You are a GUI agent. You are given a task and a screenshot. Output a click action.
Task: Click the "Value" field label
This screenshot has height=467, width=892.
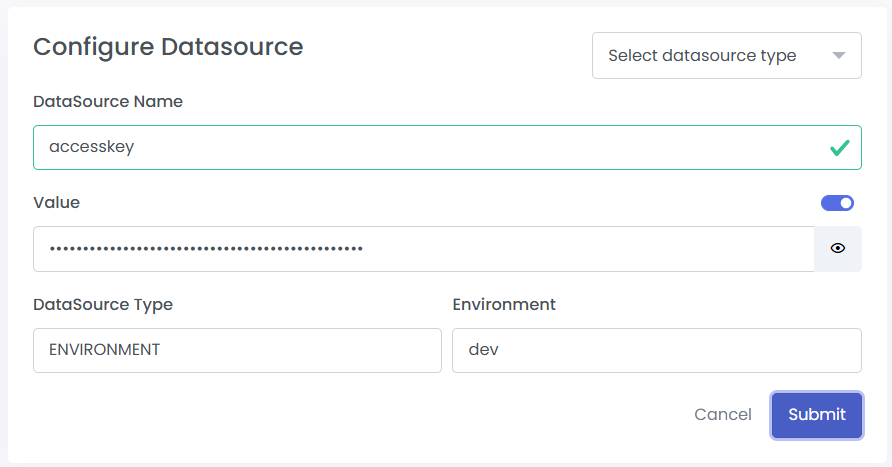point(56,202)
